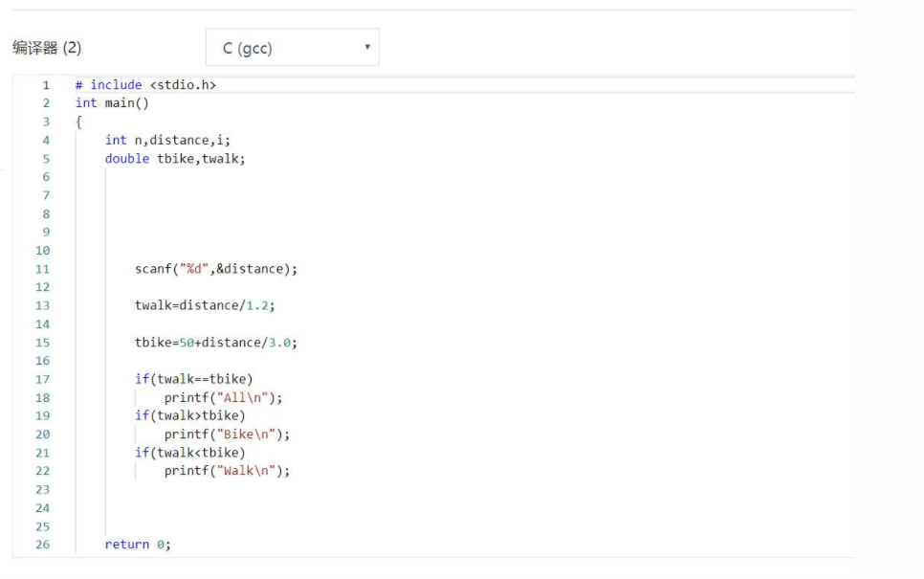Place cursor on if(twalk==tbike) condition
This screenshot has height=579, width=924.
pyautogui.click(x=194, y=379)
